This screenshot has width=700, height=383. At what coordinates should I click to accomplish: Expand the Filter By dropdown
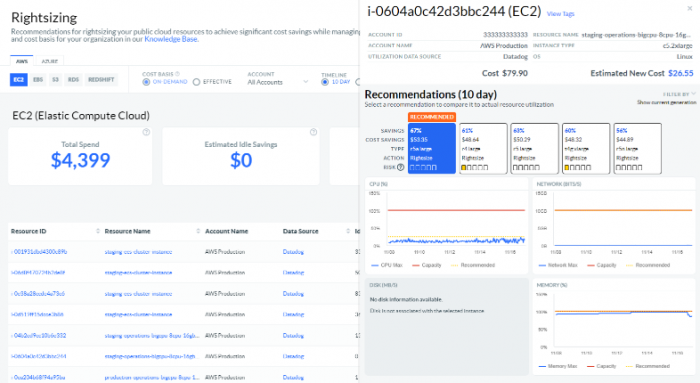coord(679,94)
